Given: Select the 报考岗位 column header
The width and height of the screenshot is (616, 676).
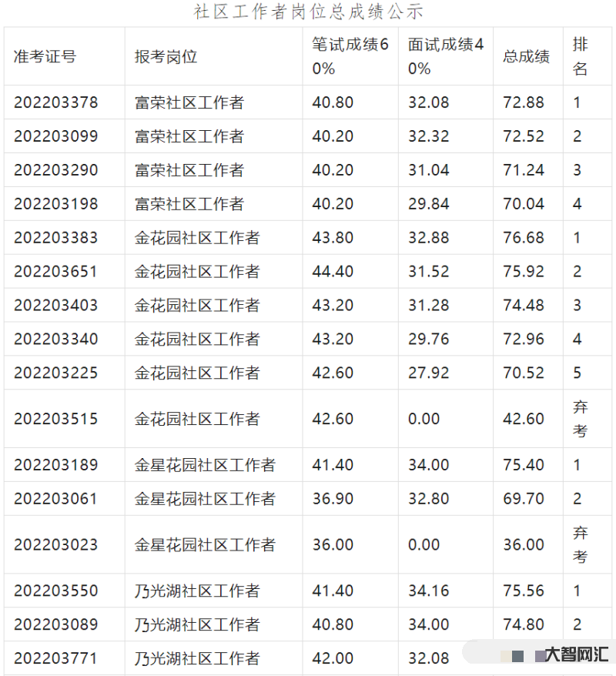Looking at the screenshot, I should coord(166,56).
